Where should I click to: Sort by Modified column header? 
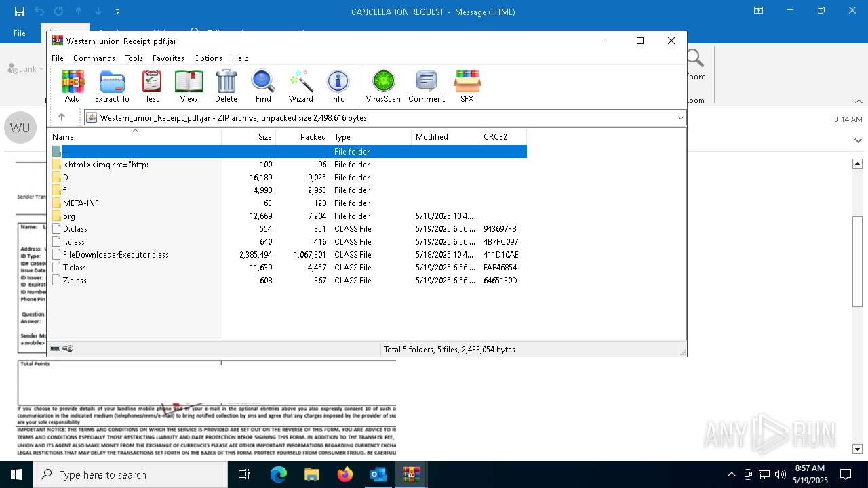[x=446, y=136]
